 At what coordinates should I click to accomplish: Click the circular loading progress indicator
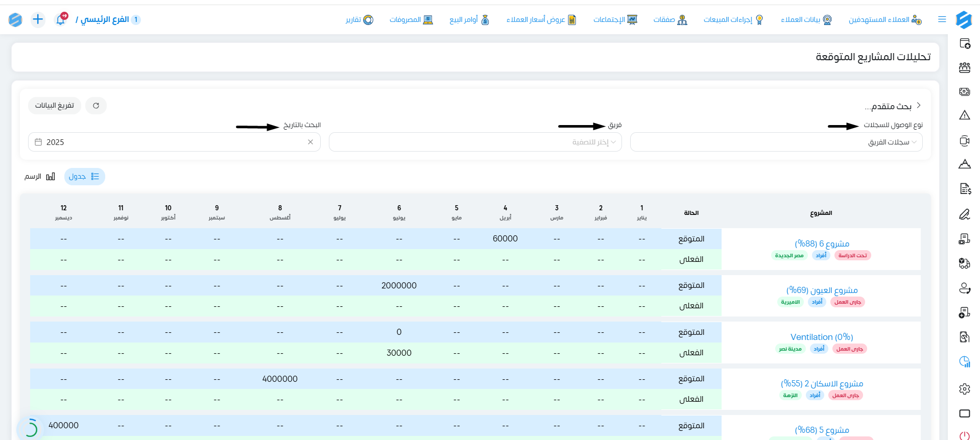click(30, 428)
